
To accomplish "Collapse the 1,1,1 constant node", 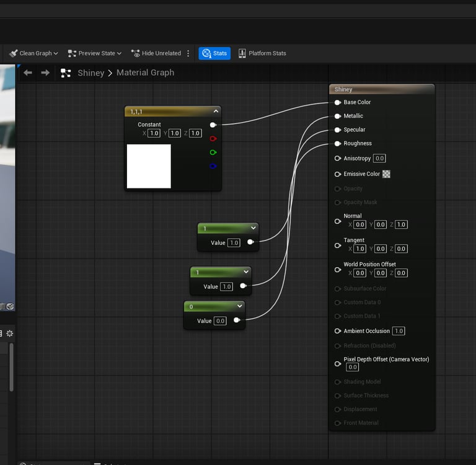I will pyautogui.click(x=216, y=111).
